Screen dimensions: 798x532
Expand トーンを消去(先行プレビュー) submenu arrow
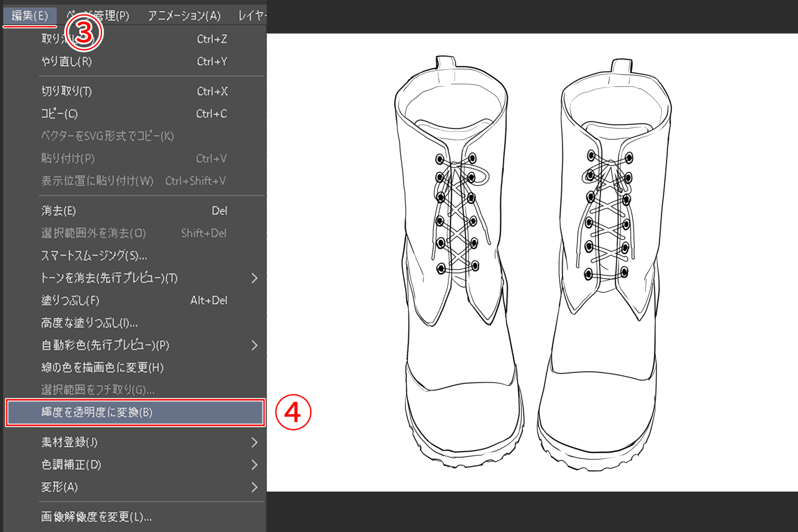(254, 278)
